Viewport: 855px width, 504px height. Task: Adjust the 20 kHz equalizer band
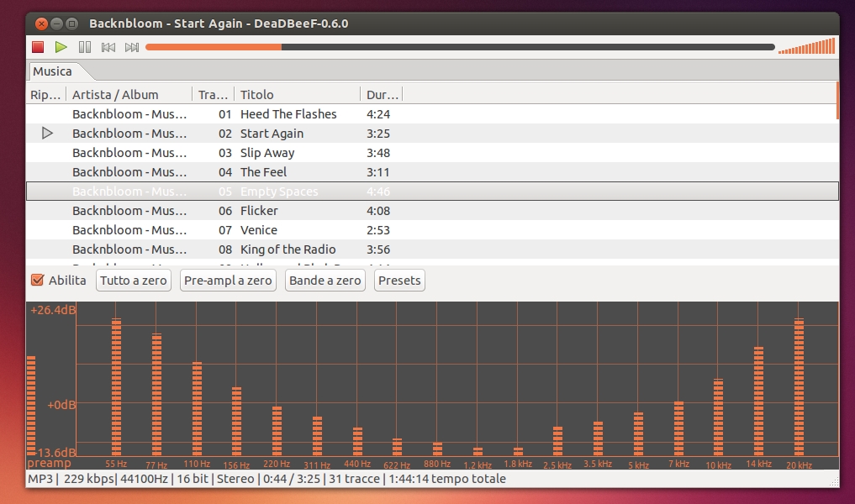[799, 387]
